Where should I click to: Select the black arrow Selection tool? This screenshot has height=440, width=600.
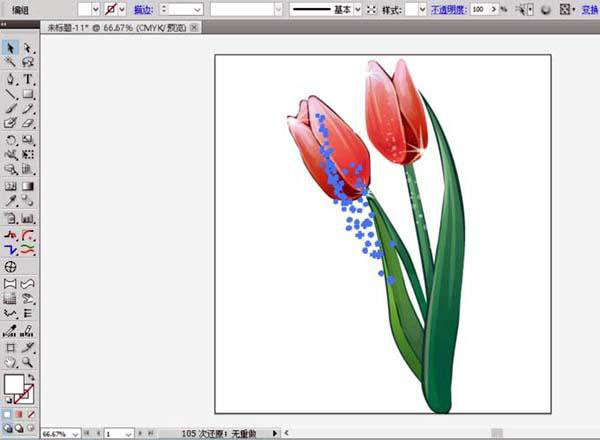tap(10, 47)
